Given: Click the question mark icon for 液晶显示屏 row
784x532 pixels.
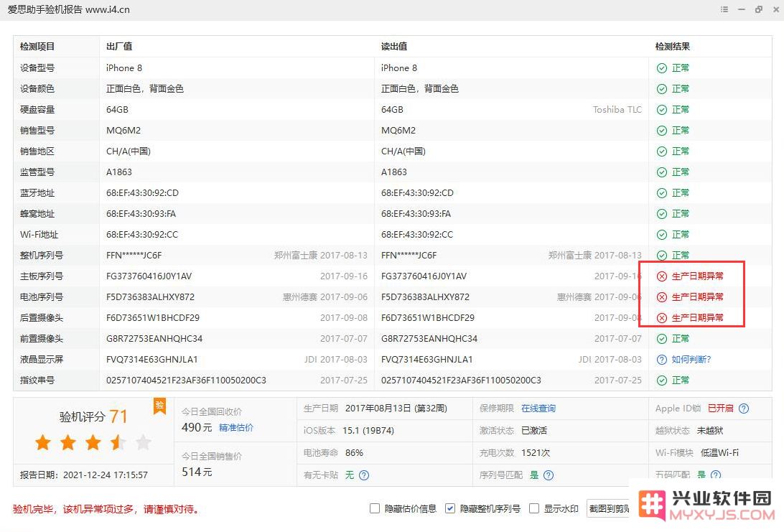Looking at the screenshot, I should (x=661, y=360).
